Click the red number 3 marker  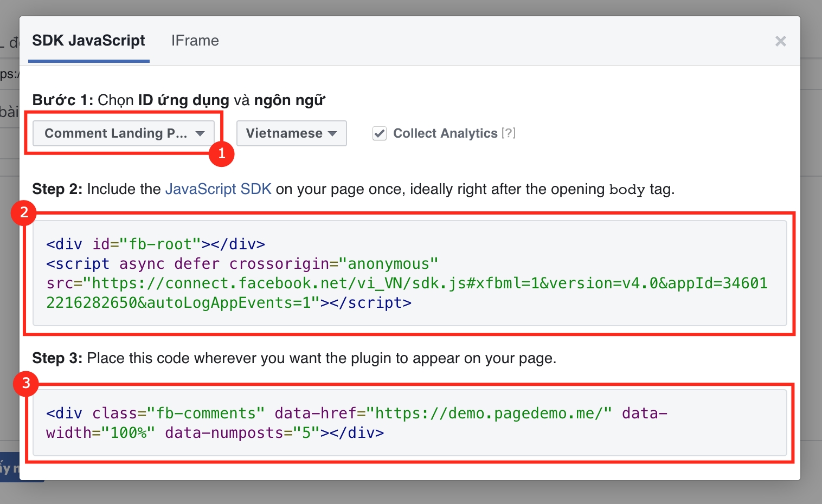[25, 384]
